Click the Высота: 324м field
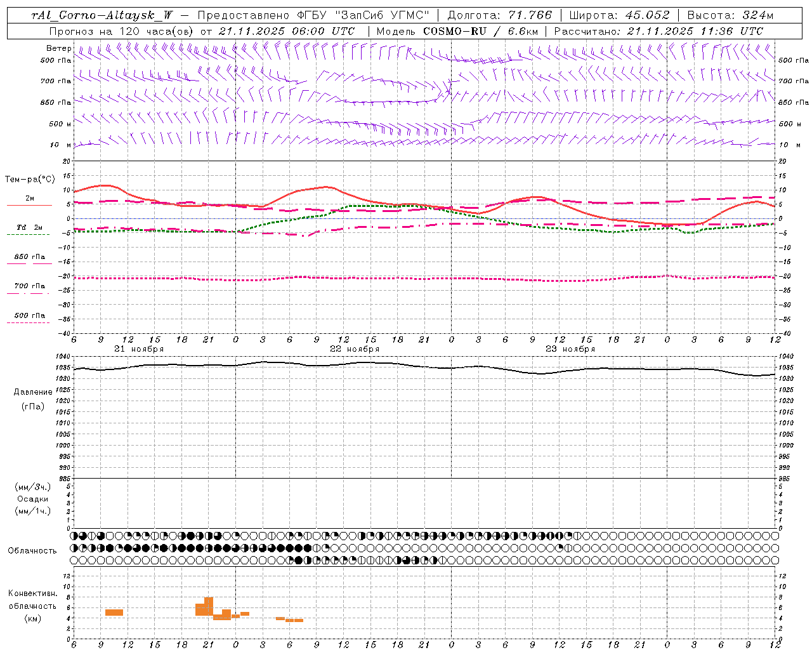The width and height of the screenshot is (812, 650). pyautogui.click(x=730, y=16)
